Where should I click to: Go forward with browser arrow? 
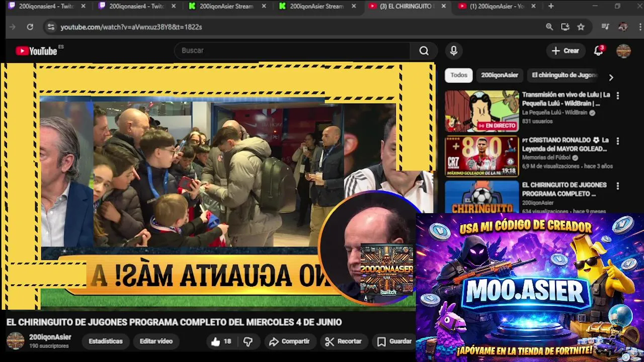click(x=13, y=27)
